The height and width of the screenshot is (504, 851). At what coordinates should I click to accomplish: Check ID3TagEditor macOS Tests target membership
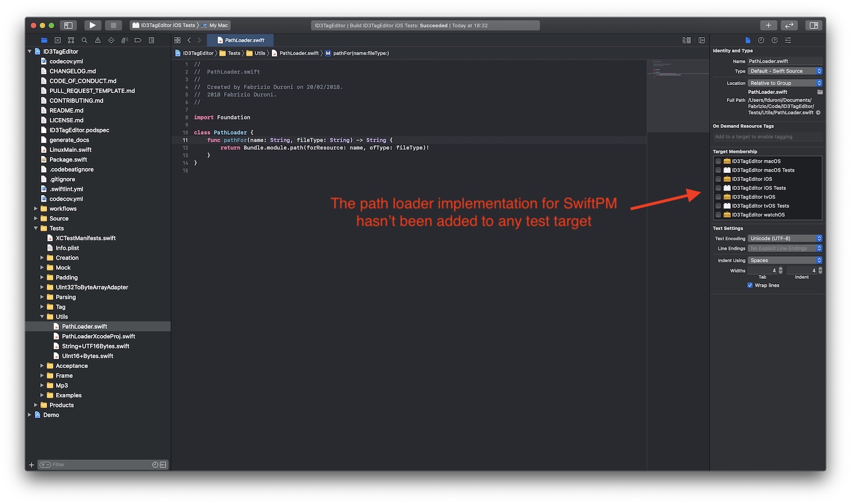point(718,170)
